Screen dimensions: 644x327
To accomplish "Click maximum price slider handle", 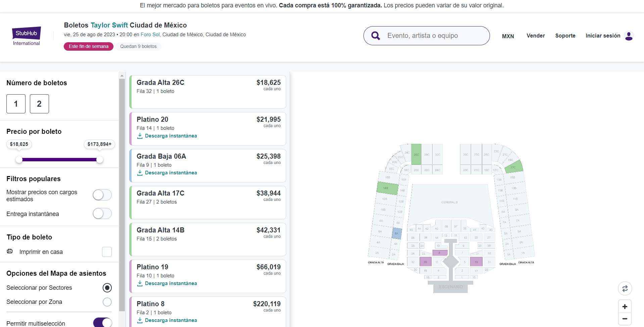I will tap(100, 160).
